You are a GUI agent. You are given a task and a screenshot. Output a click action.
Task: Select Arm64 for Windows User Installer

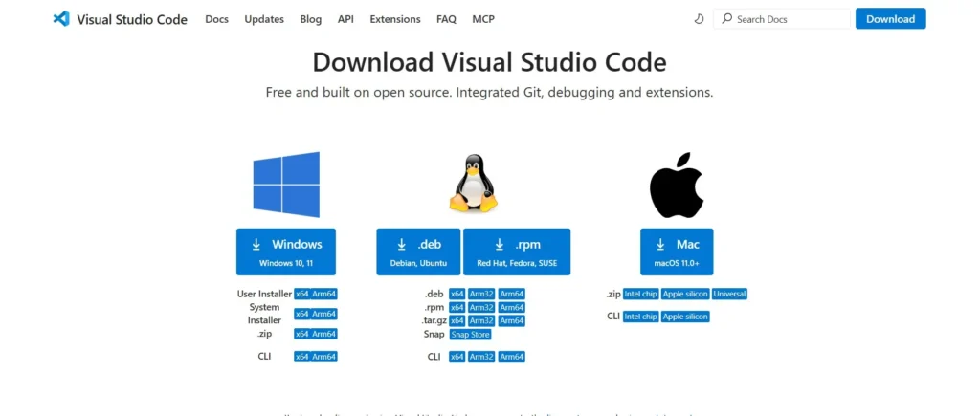(324, 295)
